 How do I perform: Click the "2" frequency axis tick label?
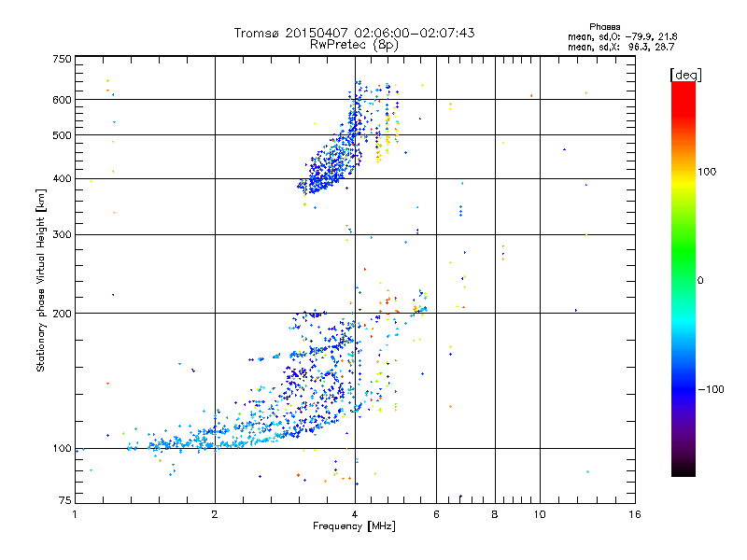click(x=215, y=514)
